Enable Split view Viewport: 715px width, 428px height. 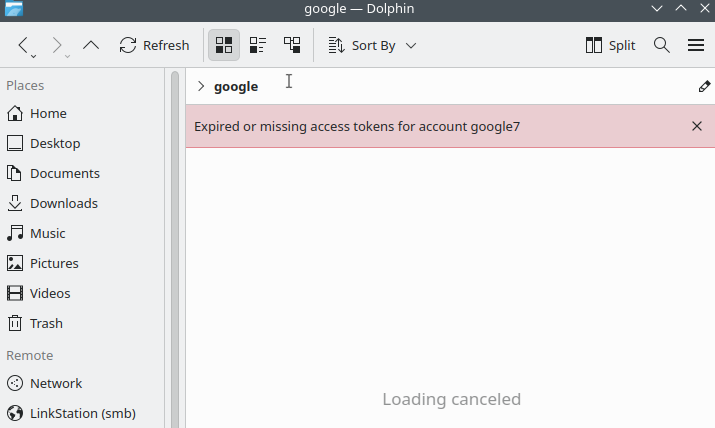click(611, 45)
